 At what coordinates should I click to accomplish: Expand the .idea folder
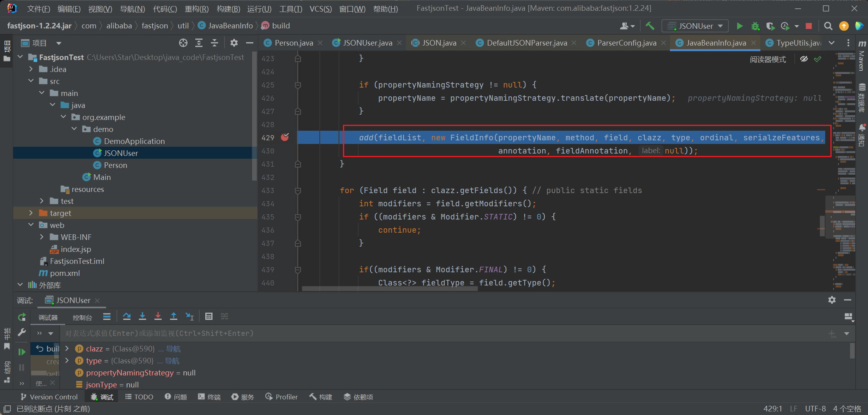point(31,69)
